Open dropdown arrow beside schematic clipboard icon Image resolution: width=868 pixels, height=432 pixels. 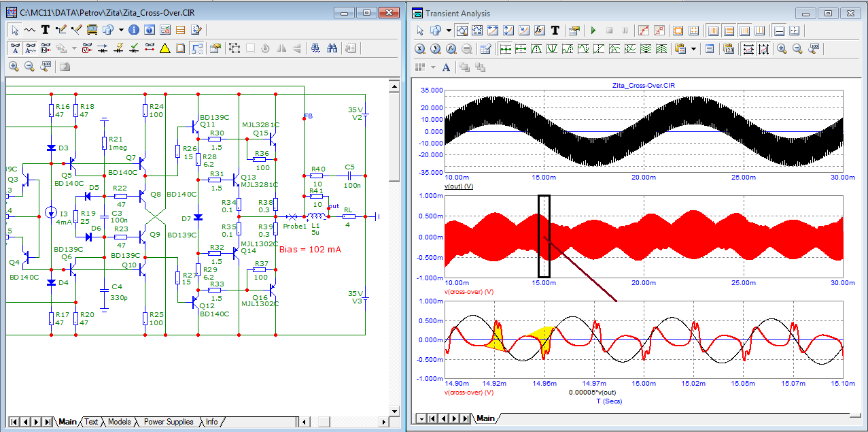[121, 30]
